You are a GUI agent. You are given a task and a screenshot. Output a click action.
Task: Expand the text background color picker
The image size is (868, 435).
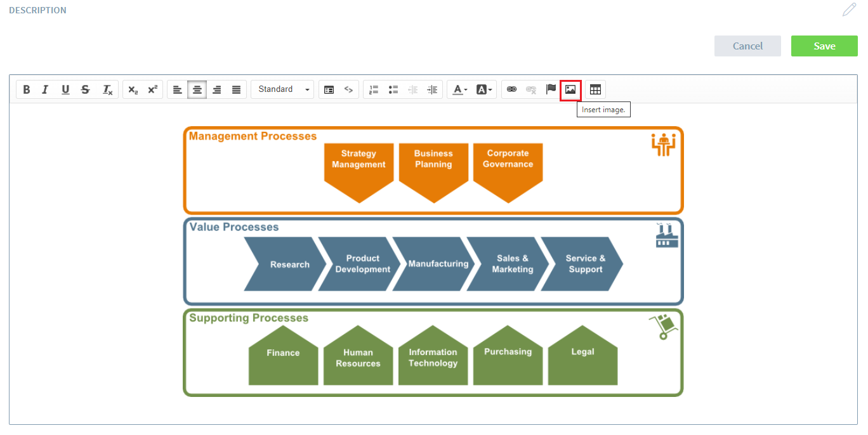point(484,89)
